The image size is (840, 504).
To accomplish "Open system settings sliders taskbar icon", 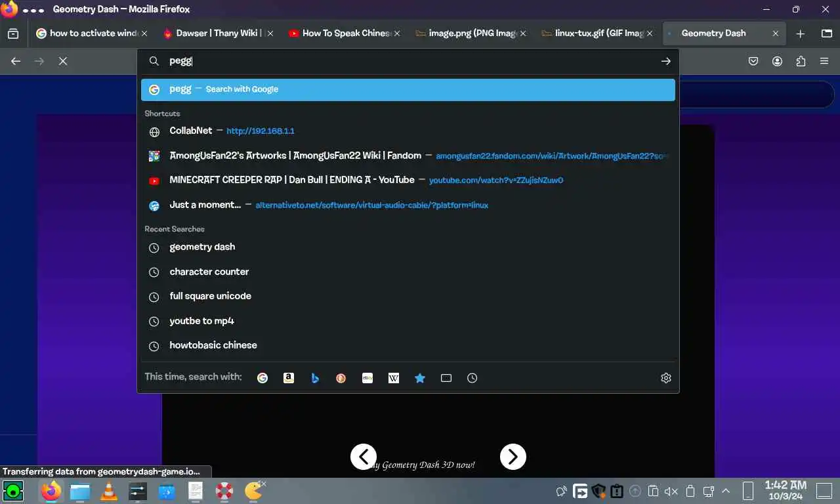I will (x=138, y=491).
